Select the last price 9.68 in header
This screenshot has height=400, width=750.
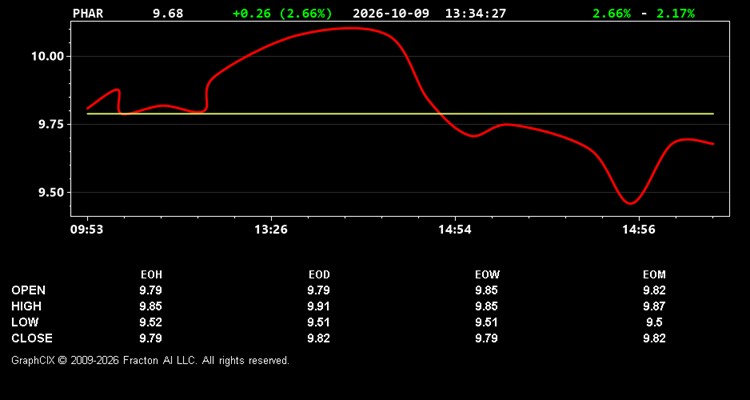click(168, 13)
